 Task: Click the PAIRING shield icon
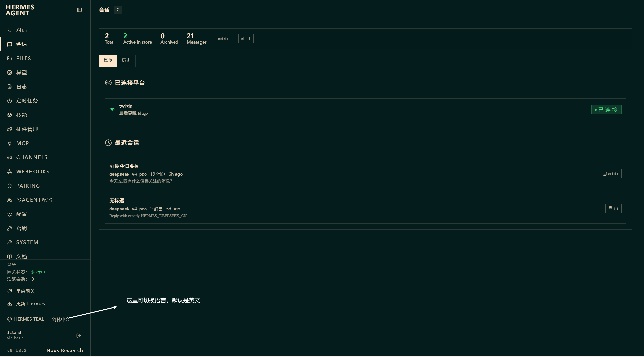point(10,186)
